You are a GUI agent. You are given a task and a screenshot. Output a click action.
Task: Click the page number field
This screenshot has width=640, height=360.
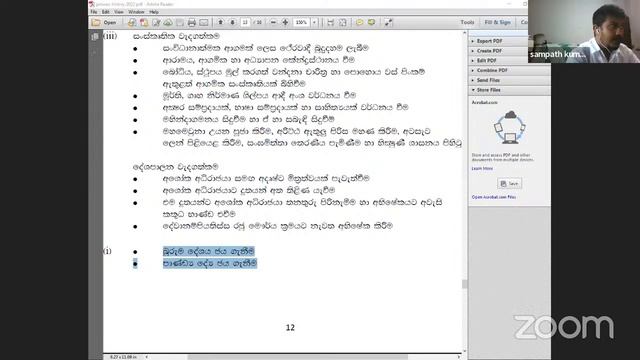click(x=245, y=22)
